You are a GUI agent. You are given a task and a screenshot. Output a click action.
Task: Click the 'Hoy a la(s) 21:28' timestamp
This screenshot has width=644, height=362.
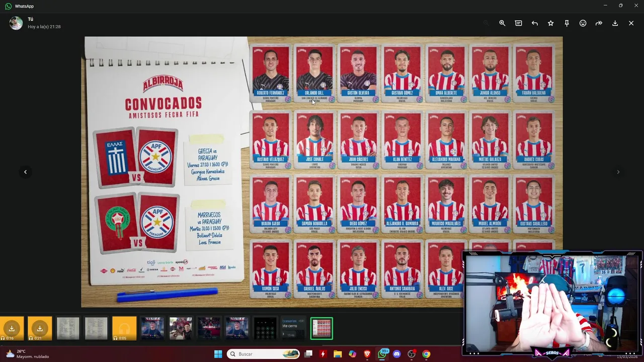pyautogui.click(x=44, y=27)
